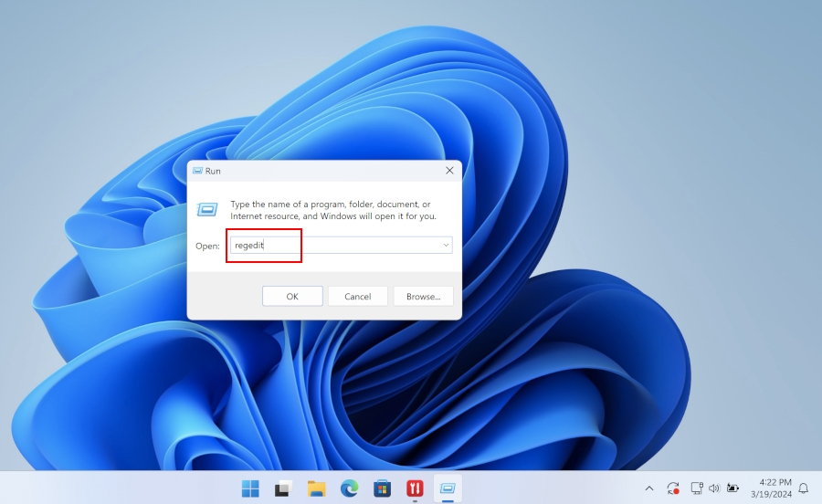Click the OK button in Run dialog

point(292,296)
